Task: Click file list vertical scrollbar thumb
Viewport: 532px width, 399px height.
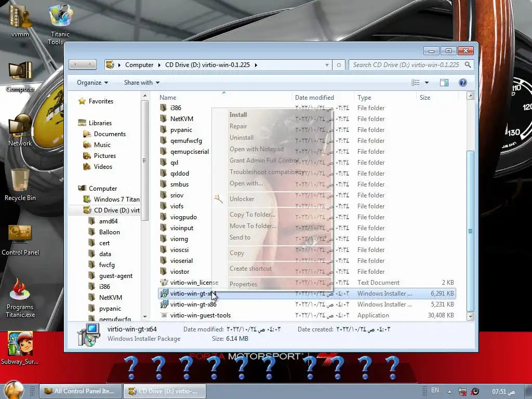Action: pyautogui.click(x=470, y=231)
